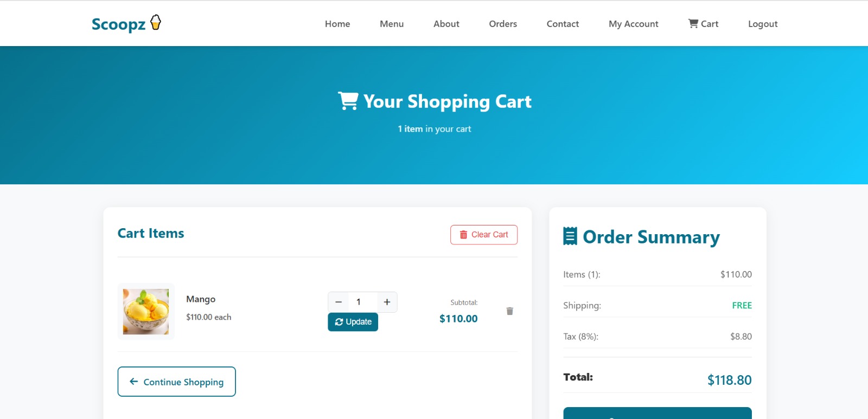Click the trash icon beside Mango subtotal
The image size is (868, 419).
coord(509,311)
